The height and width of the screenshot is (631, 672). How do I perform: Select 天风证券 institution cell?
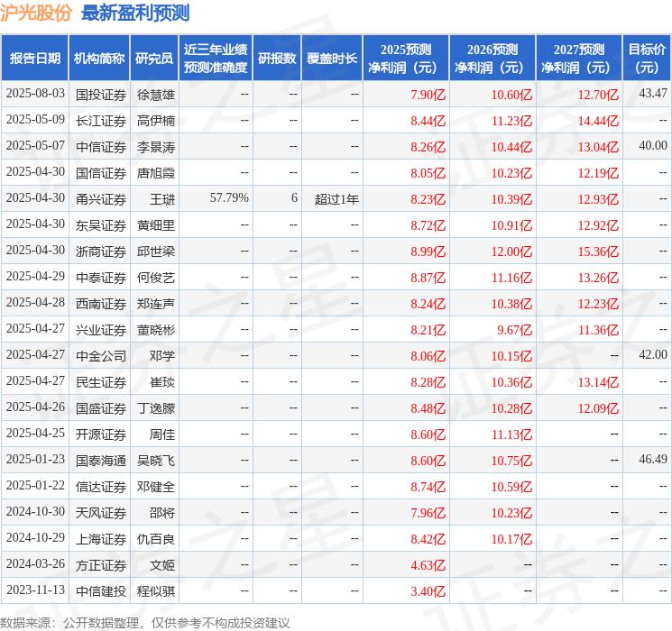tap(101, 513)
